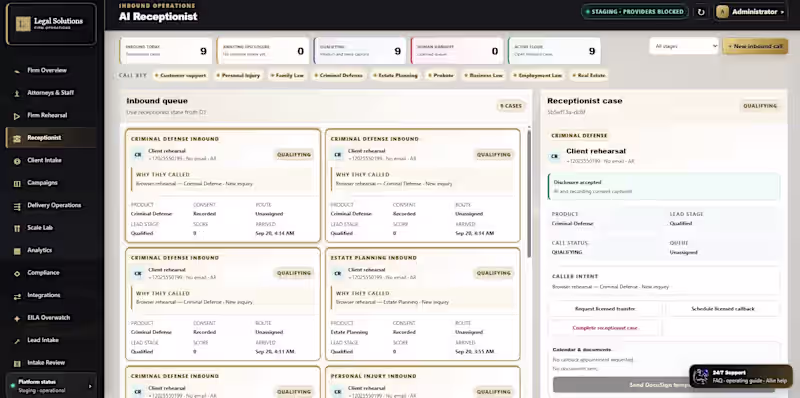Image resolution: width=800 pixels, height=398 pixels.
Task: Click the Campaigns icon
Action: tap(17, 183)
